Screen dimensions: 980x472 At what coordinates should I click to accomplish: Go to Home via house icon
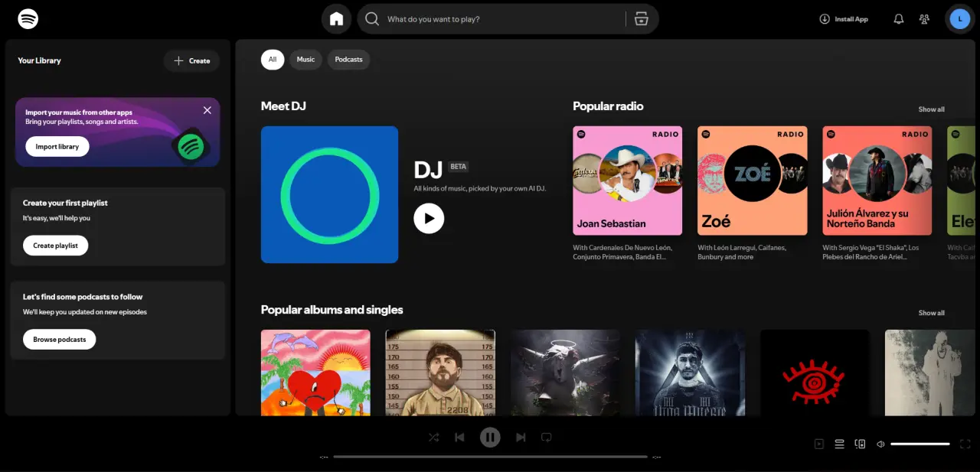point(337,19)
